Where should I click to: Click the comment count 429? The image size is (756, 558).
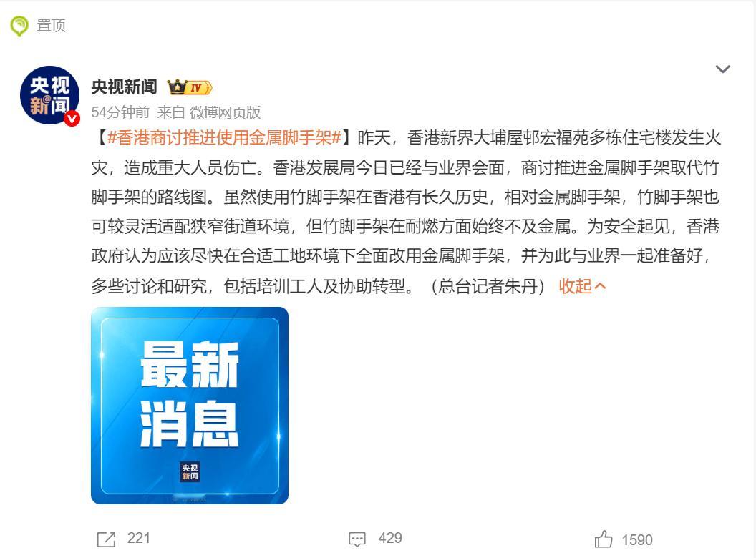pos(390,538)
